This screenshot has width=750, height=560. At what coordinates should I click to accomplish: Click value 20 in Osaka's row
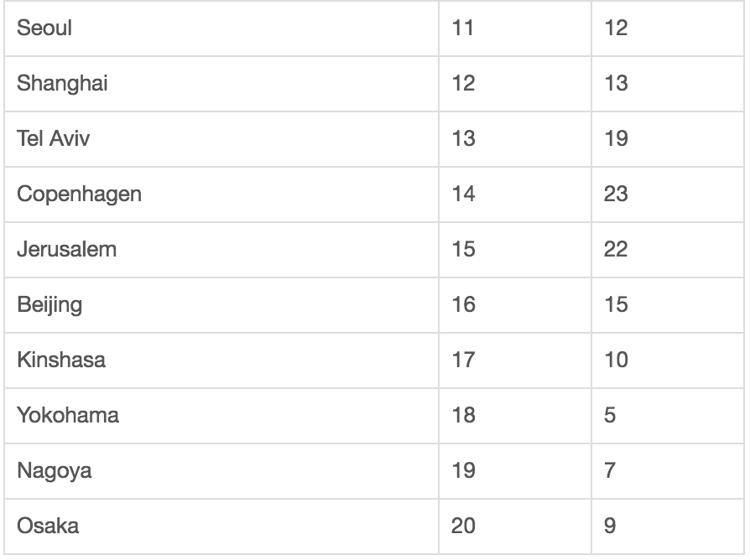tap(463, 526)
